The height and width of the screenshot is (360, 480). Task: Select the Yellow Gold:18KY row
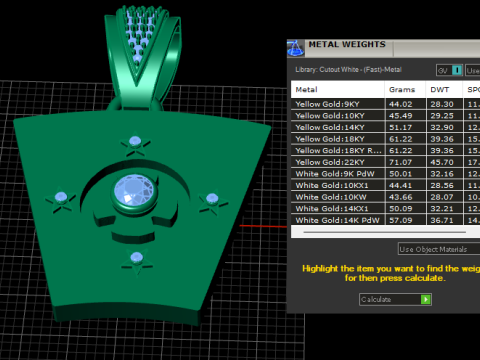point(385,139)
